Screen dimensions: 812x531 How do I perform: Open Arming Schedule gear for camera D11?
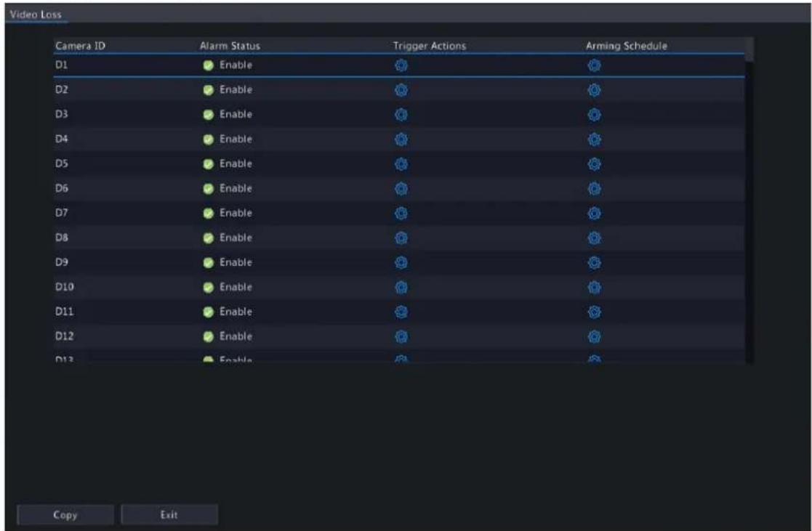pyautogui.click(x=595, y=312)
